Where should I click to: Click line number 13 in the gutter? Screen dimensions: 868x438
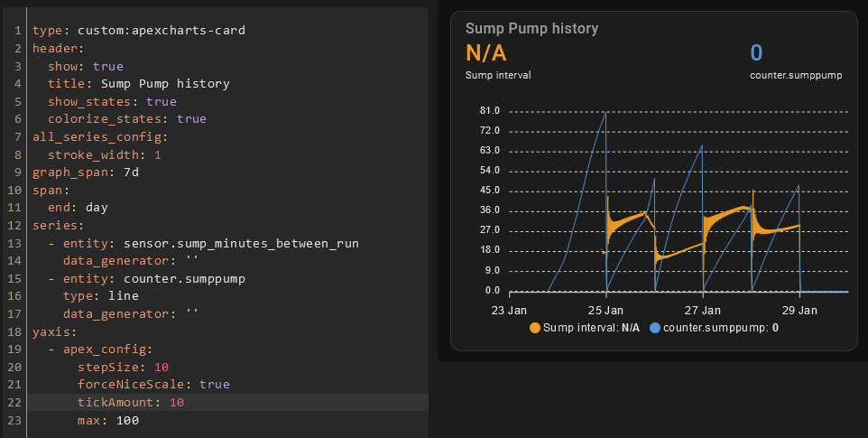(17, 244)
